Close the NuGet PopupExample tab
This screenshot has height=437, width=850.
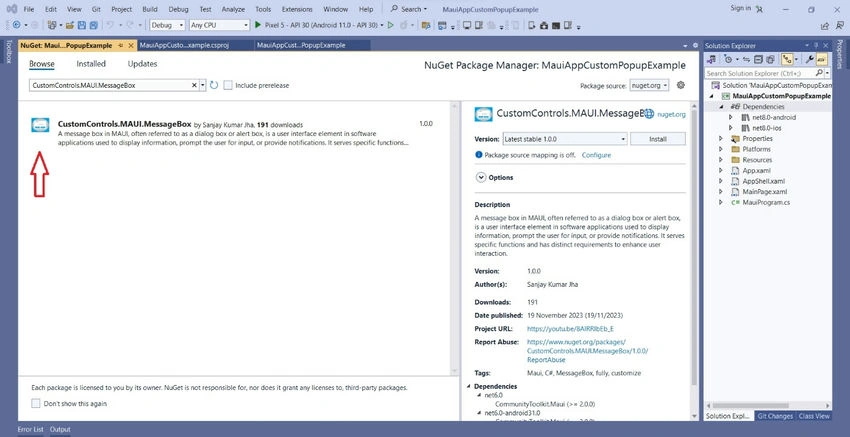point(131,46)
